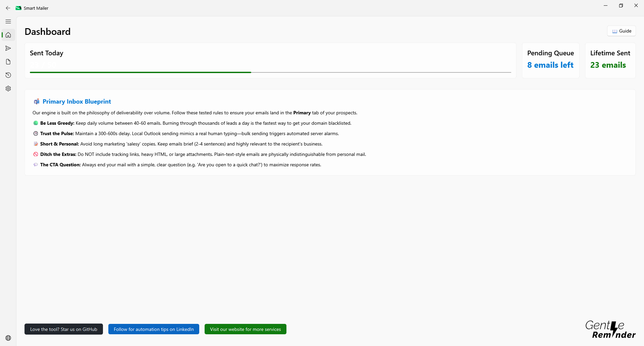Screen dimensions: 644x346
Task: Follow for automation tips on LinkedIn
Action: [154, 329]
